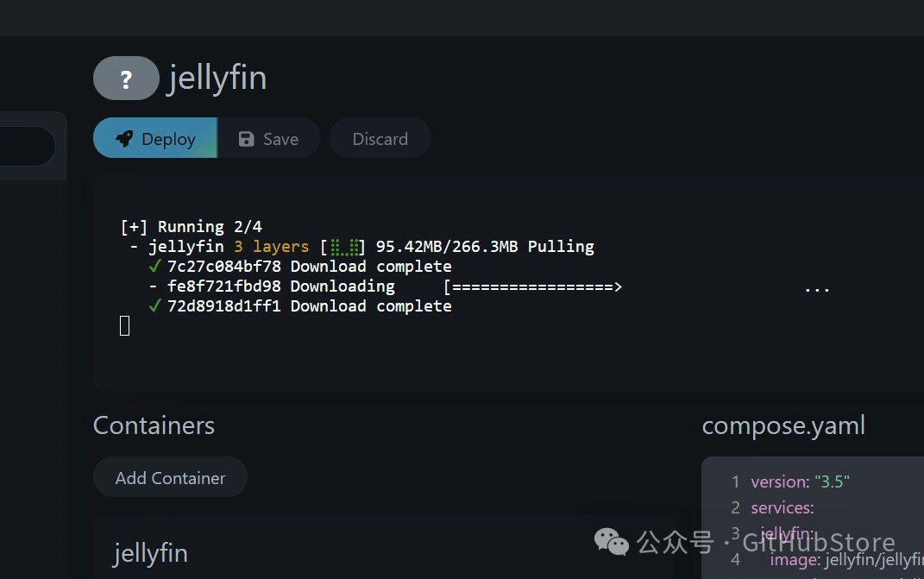Click the services line in YAML editor
924x579 pixels.
coord(782,507)
